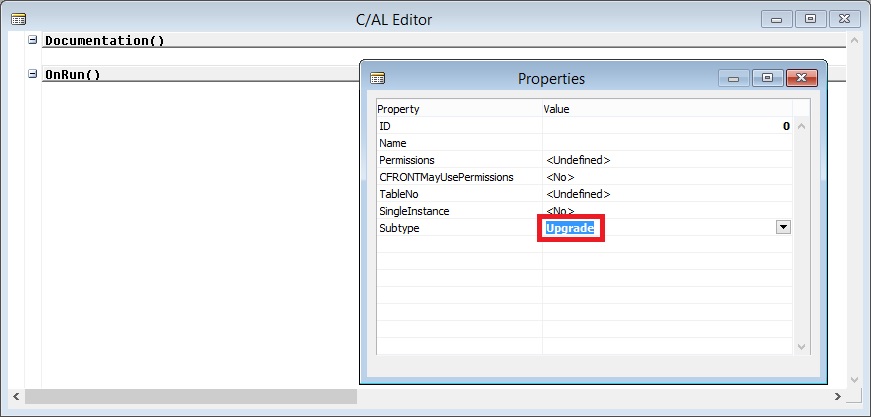The image size is (871, 417).
Task: Open the Subtype value dropdown
Action: click(x=783, y=227)
